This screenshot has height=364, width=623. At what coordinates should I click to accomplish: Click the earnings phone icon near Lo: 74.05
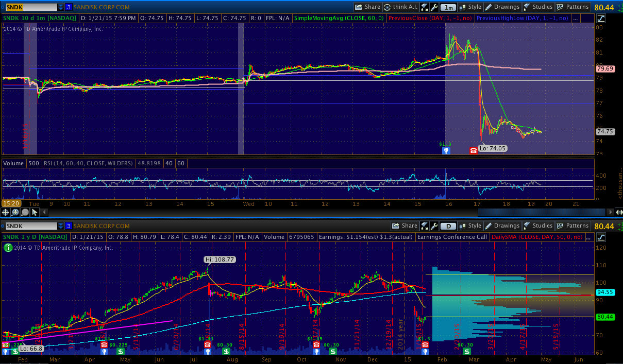[473, 150]
